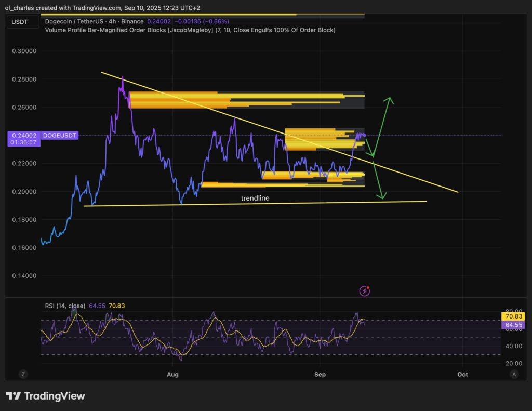Click the red notification dot on the lightning icon

[368, 287]
